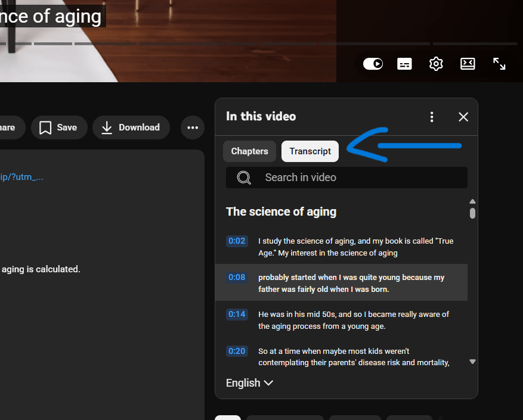
Task: Save the video to a playlist
Action: click(x=58, y=127)
